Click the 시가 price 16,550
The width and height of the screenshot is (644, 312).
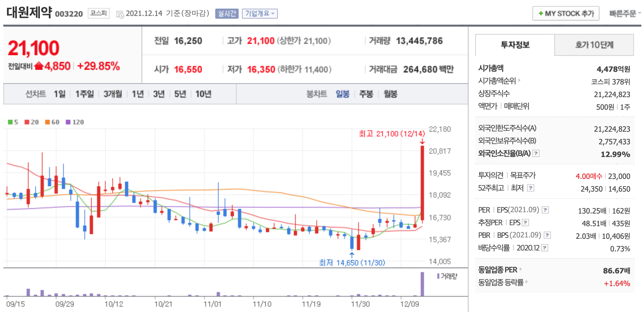(188, 70)
